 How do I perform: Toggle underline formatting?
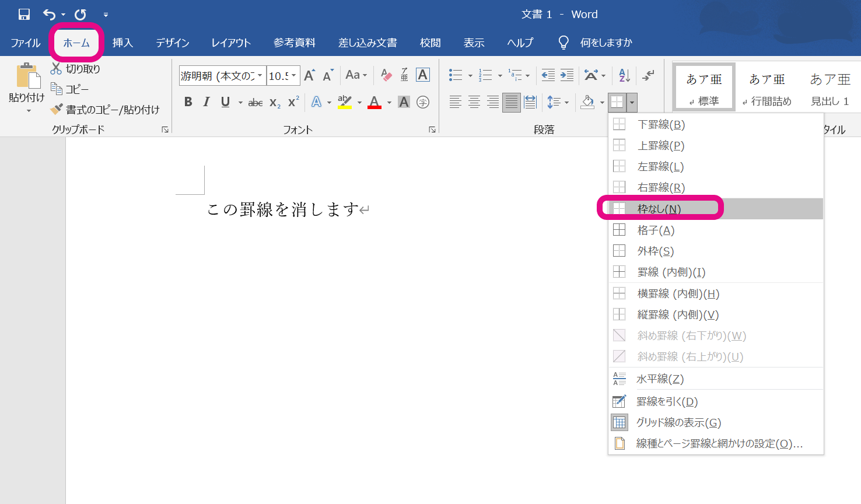coord(225,102)
